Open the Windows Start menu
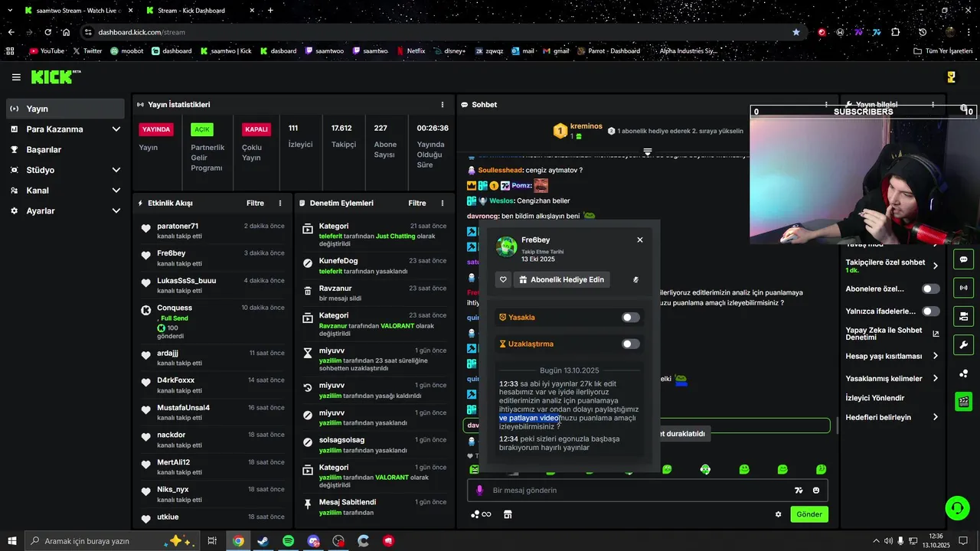The height and width of the screenshot is (551, 980). coord(12,541)
